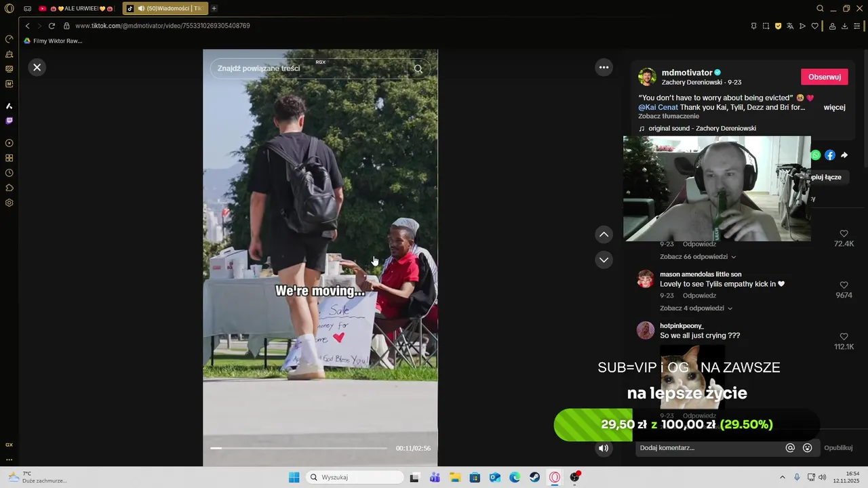
Task: Expand Zobacz 4 odpowiedzi replies
Action: point(696,308)
